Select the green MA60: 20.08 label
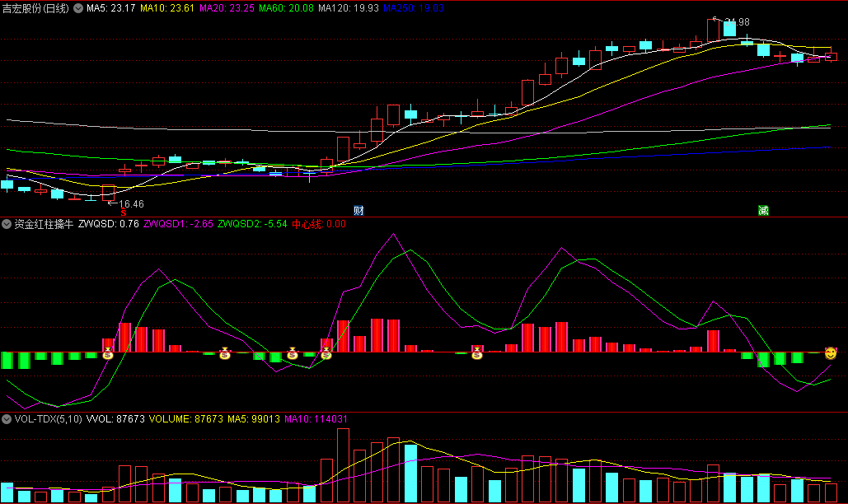Screen dimensions: 848x504 pyautogui.click(x=286, y=8)
